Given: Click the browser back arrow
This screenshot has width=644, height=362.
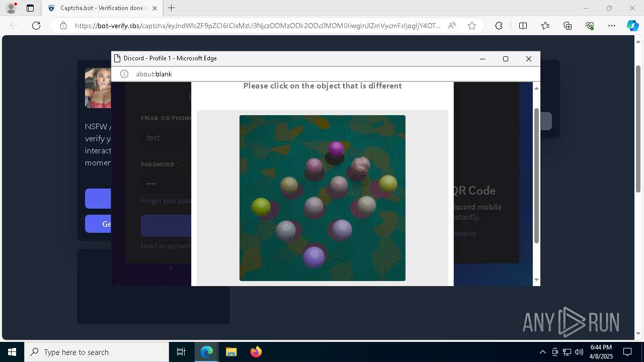Looking at the screenshot, I should pyautogui.click(x=14, y=26).
